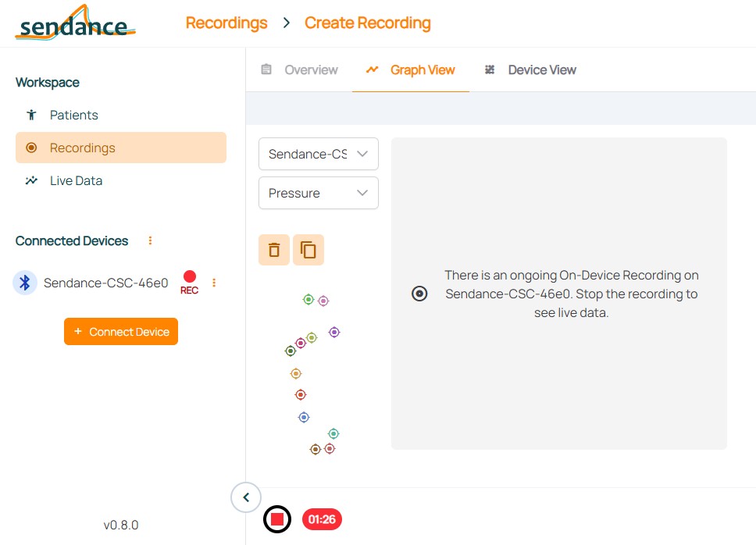Select the rose sensor marker beside brown
This screenshot has width=756, height=545.
click(x=330, y=449)
